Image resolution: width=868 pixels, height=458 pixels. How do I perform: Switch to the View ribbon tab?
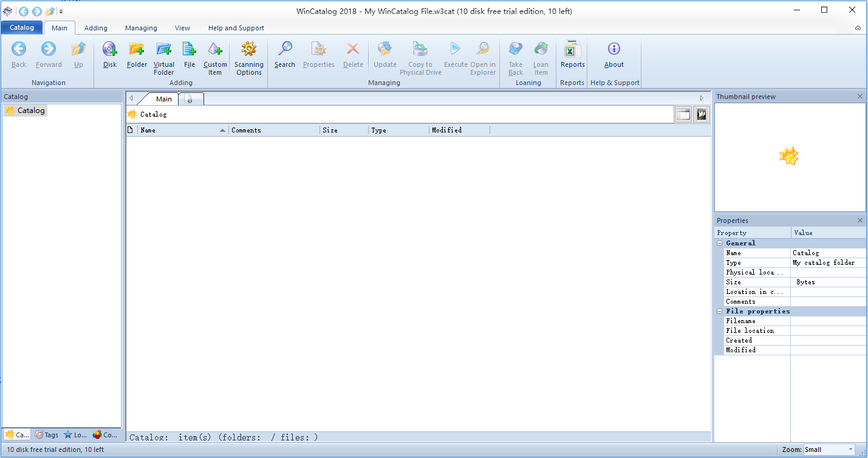coord(182,28)
